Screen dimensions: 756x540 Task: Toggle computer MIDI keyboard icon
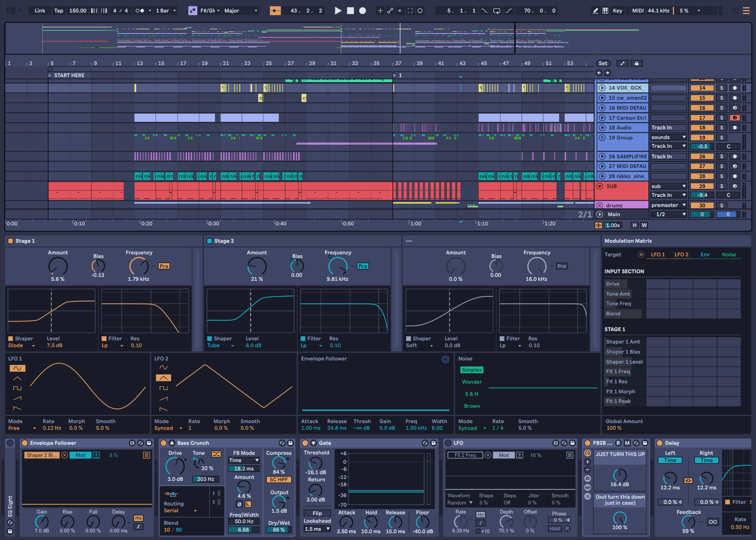coord(605,11)
